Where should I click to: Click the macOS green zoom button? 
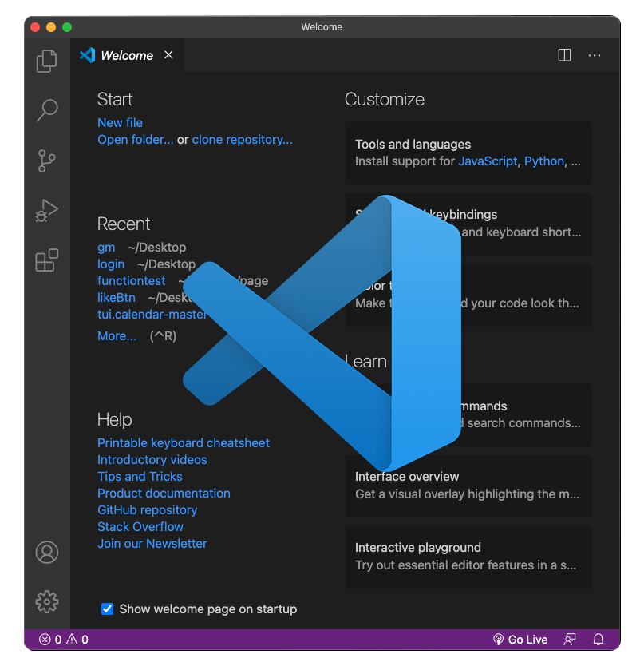[67, 27]
